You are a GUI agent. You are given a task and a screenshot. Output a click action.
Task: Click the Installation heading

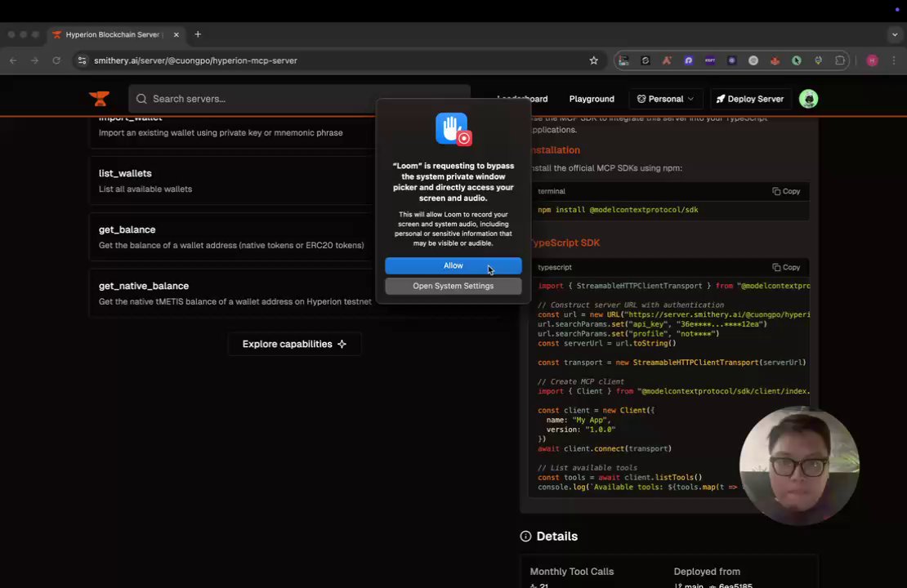(x=555, y=150)
